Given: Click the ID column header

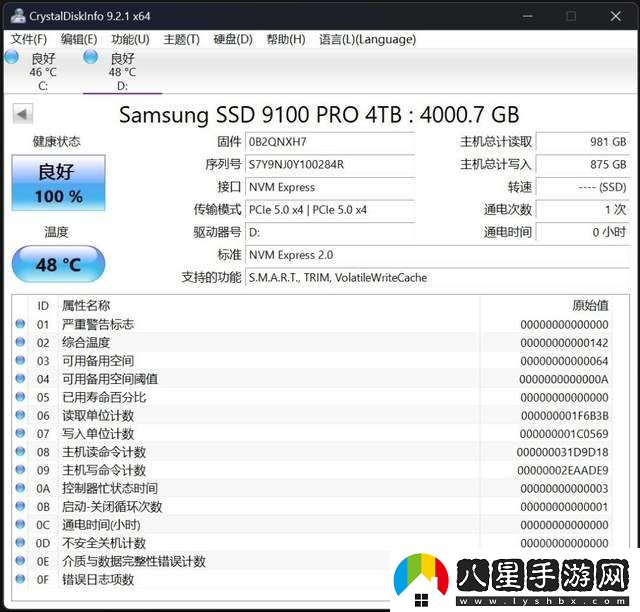Looking at the screenshot, I should pyautogui.click(x=43, y=305).
